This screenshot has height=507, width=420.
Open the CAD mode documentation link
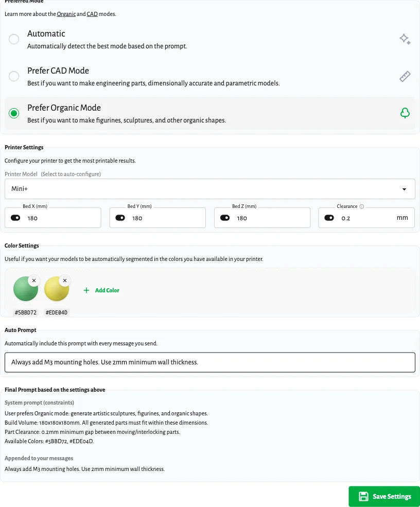(x=92, y=14)
